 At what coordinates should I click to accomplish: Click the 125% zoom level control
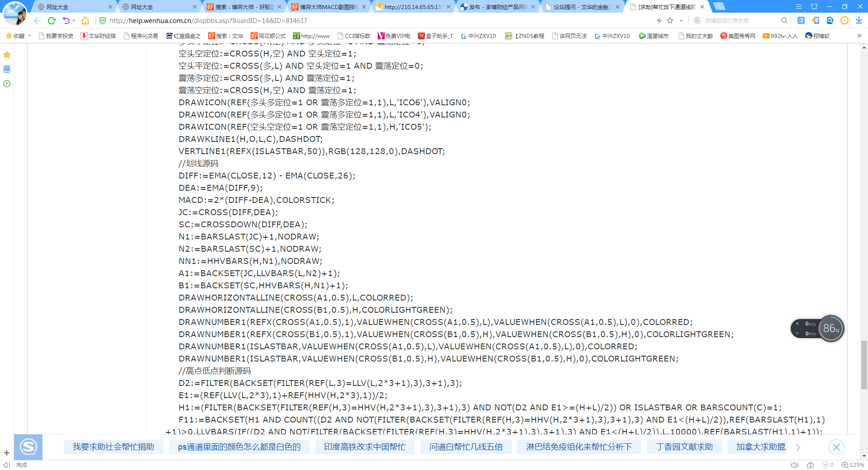click(x=853, y=465)
